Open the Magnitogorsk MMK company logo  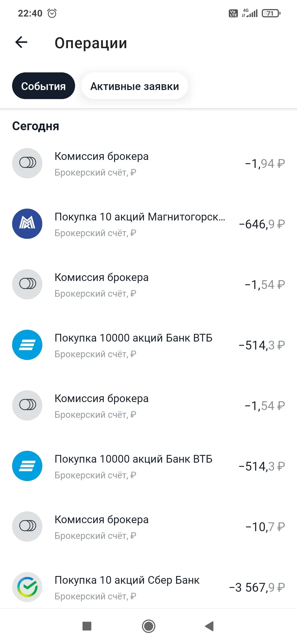[27, 224]
